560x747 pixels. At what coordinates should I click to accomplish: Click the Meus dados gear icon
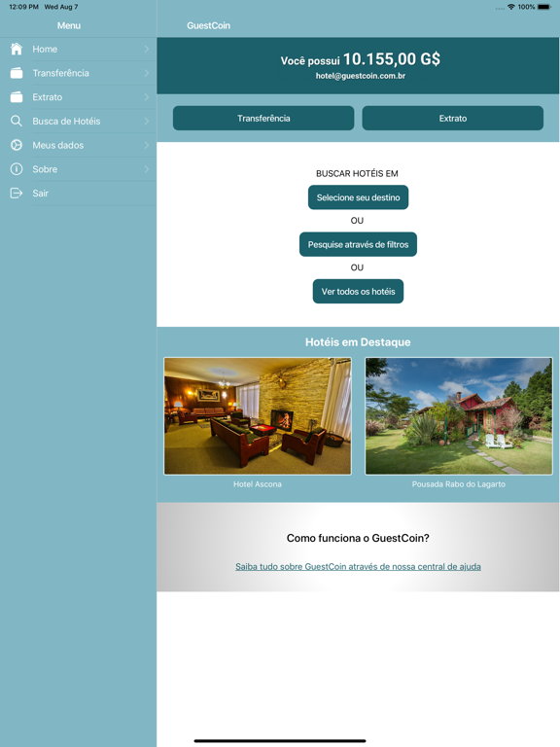(x=17, y=145)
